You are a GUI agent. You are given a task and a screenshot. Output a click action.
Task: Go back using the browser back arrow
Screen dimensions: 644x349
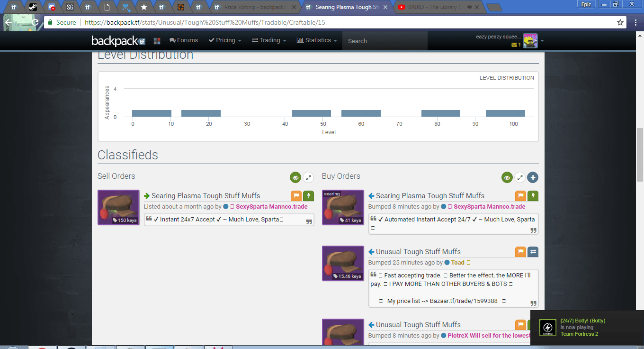[x=8, y=22]
